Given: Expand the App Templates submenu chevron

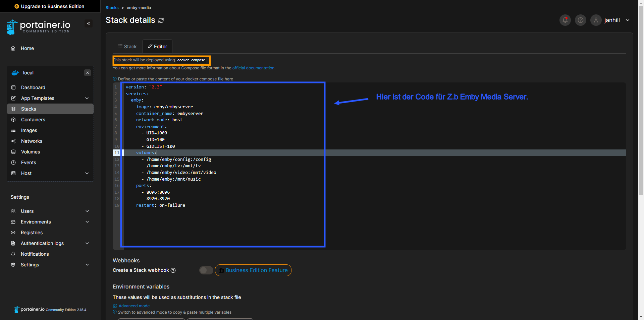Looking at the screenshot, I should coord(87,98).
